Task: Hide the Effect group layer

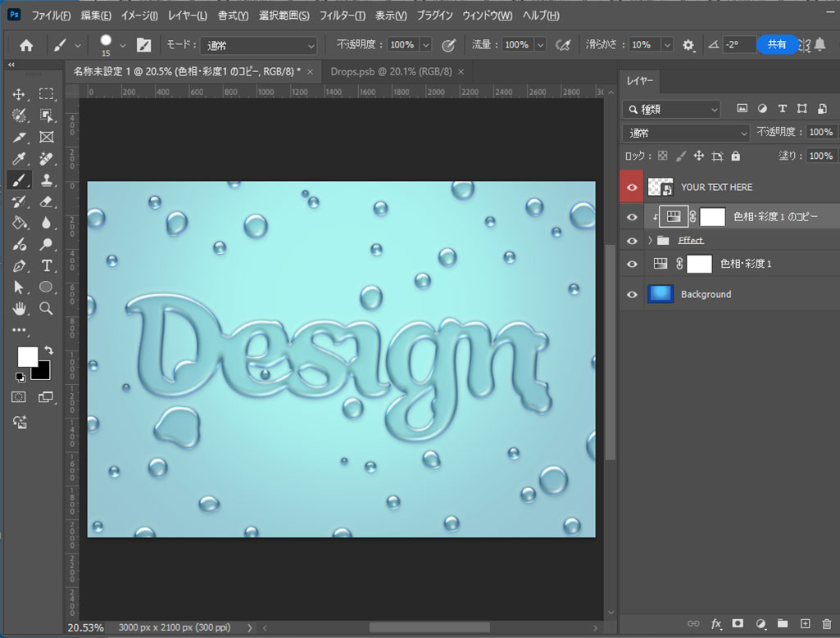Action: (632, 241)
